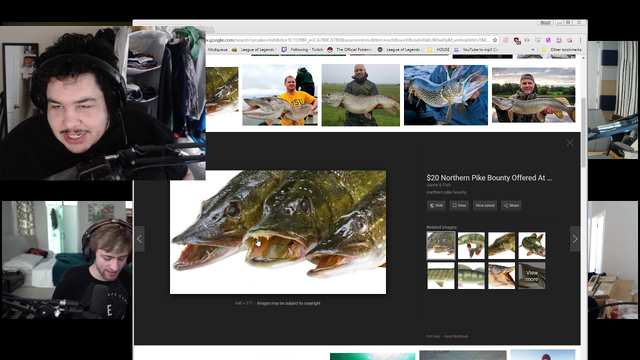The image size is (640, 360).
Task: Click the browser address bar URL
Action: pyautogui.click(x=348, y=40)
